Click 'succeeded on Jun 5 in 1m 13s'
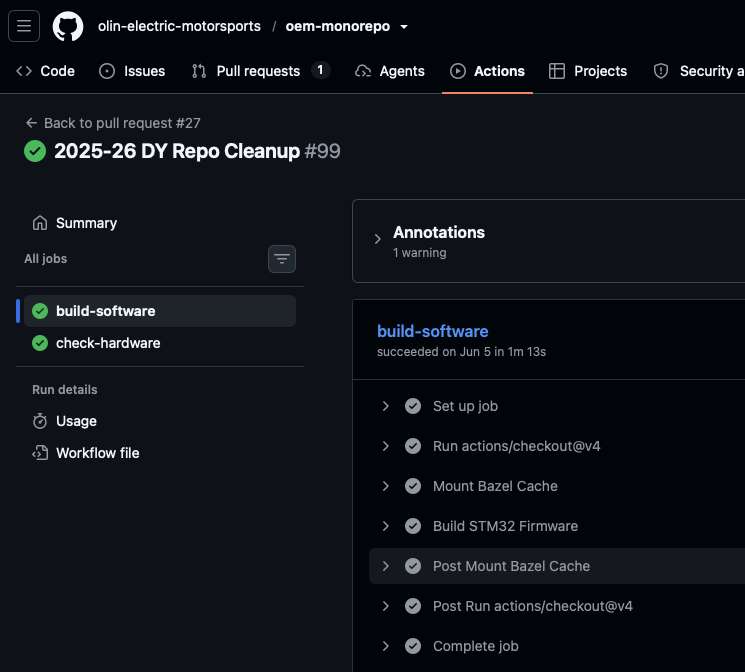The image size is (745, 672). (461, 352)
